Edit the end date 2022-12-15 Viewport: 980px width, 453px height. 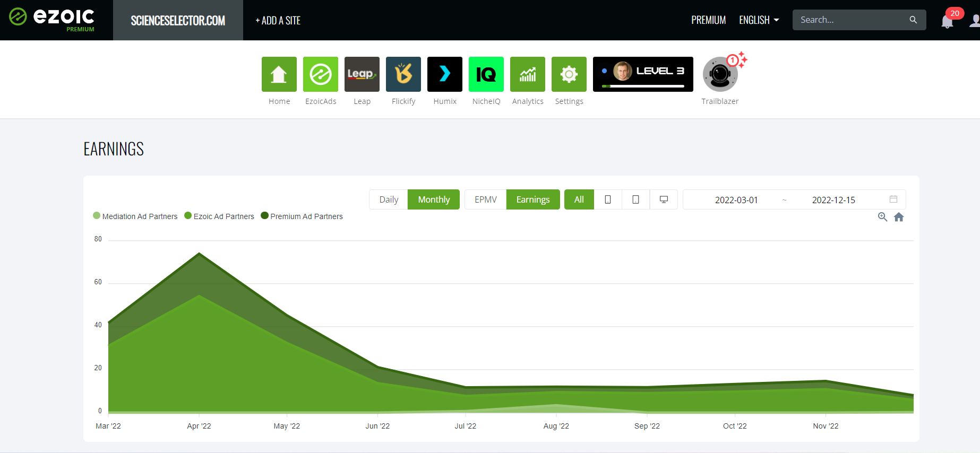[x=833, y=200]
